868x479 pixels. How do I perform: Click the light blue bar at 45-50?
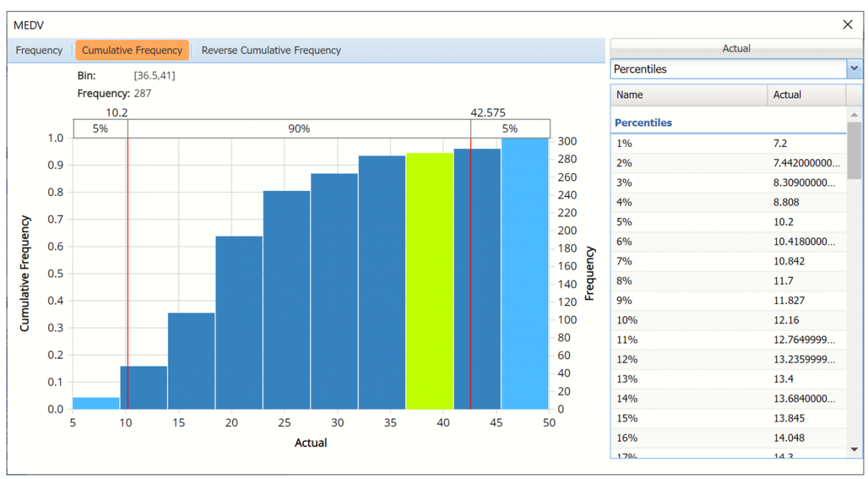click(525, 274)
